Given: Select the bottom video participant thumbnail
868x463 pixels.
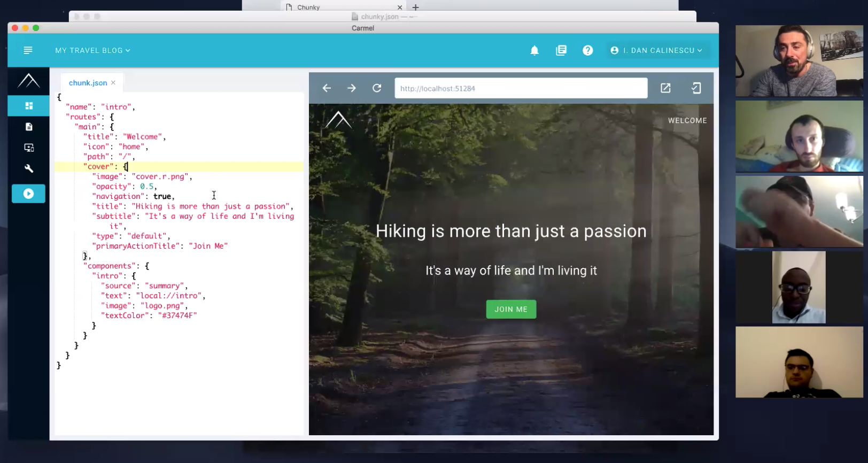Looking at the screenshot, I should pos(799,362).
